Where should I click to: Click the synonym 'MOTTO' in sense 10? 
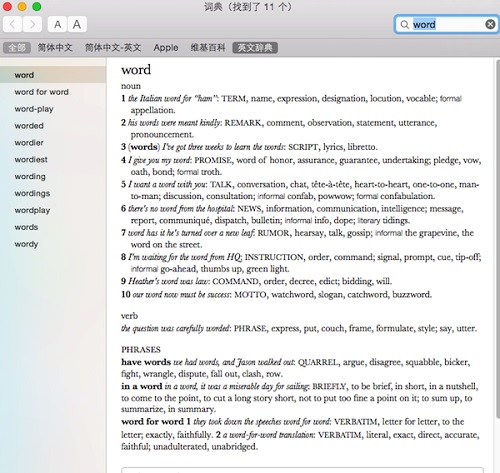[250, 295]
